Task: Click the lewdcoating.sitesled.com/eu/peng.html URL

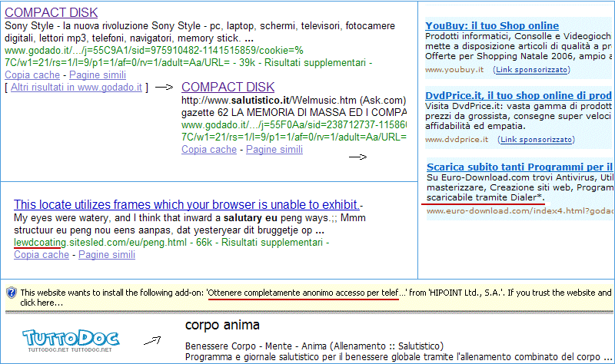Action: (100, 243)
